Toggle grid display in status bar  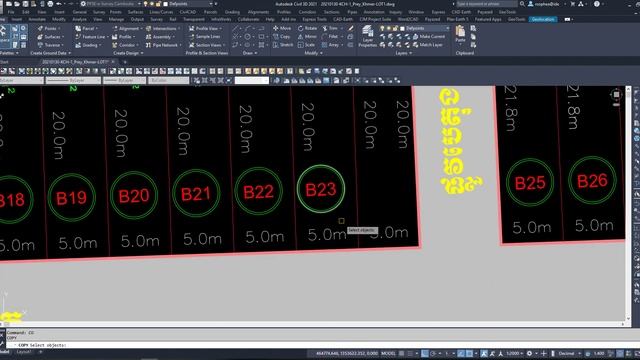[402, 353]
